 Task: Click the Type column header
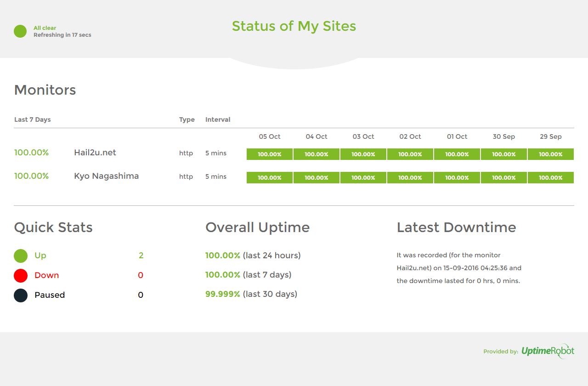click(x=187, y=119)
